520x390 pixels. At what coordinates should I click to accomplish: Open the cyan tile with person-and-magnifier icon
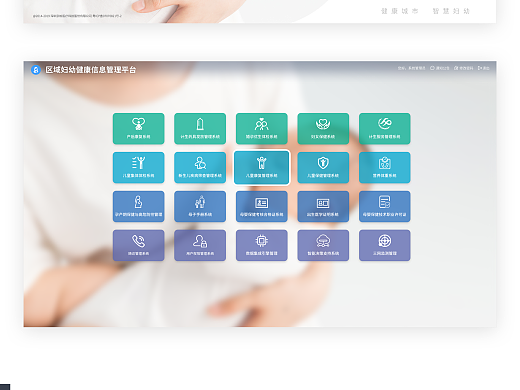200,168
